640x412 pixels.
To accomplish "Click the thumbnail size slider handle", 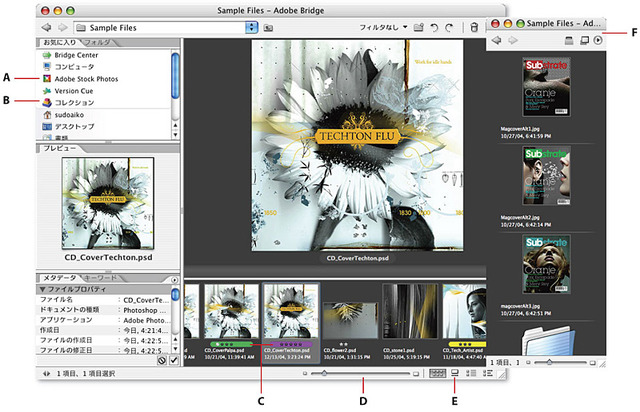I will [324, 373].
